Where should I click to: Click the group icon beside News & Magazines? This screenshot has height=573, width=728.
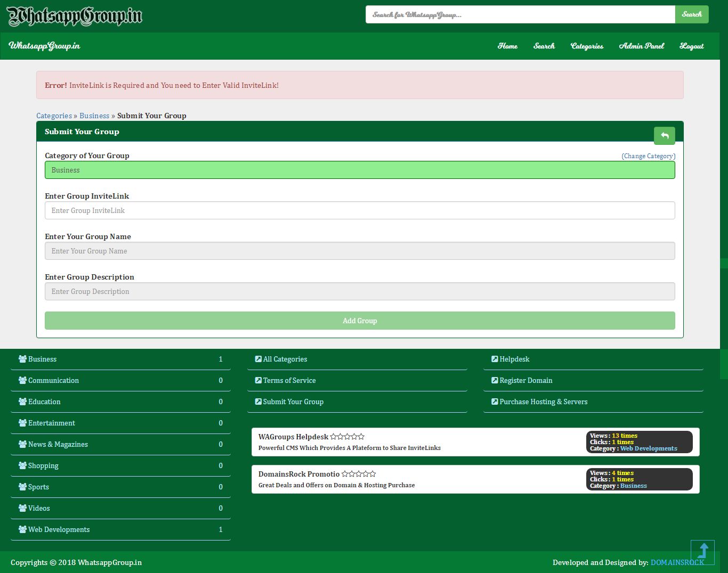pos(22,444)
